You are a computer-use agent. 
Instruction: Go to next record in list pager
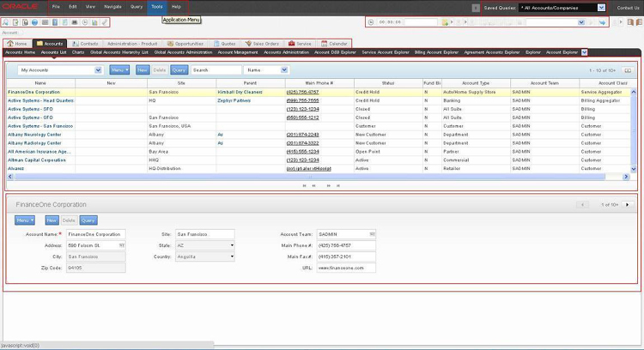(x=329, y=186)
